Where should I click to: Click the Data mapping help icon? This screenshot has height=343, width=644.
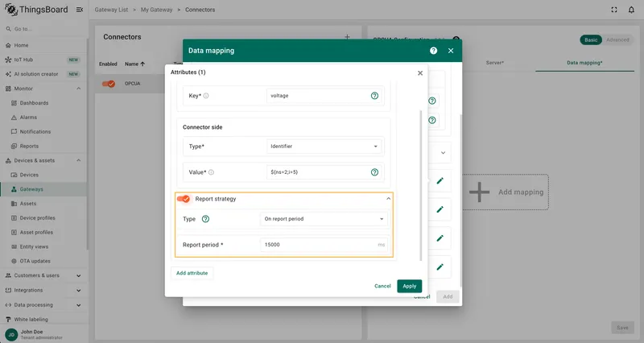pyautogui.click(x=433, y=51)
